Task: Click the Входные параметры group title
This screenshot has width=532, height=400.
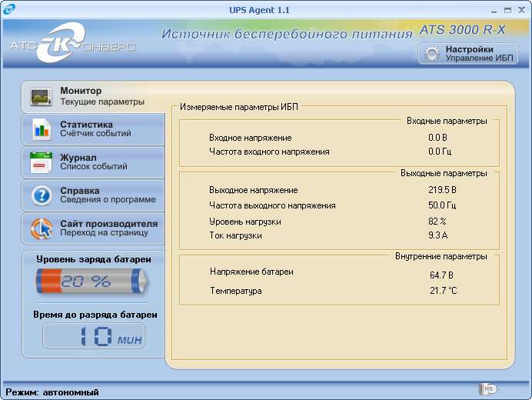Action: pyautogui.click(x=447, y=121)
